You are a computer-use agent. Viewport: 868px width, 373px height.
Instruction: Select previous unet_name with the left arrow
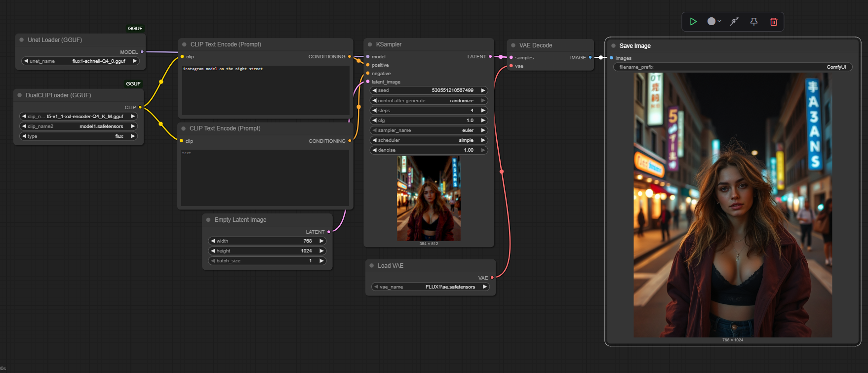(x=26, y=61)
